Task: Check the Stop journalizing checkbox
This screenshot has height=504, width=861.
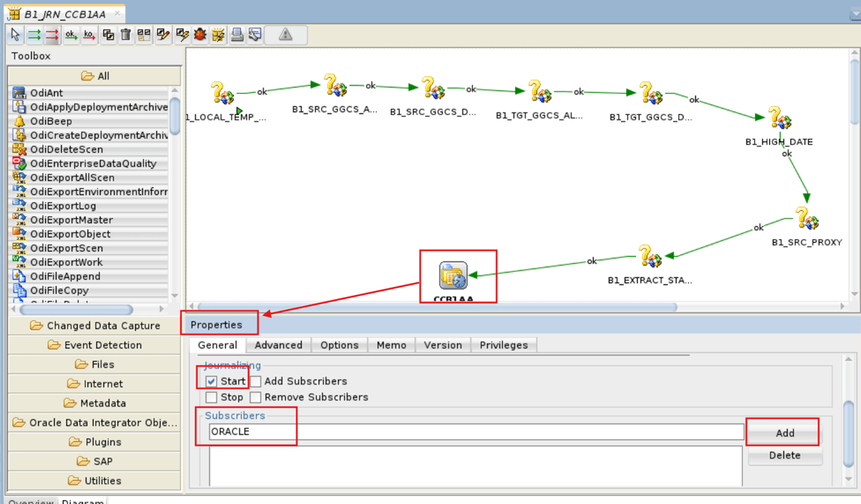Action: [x=211, y=397]
